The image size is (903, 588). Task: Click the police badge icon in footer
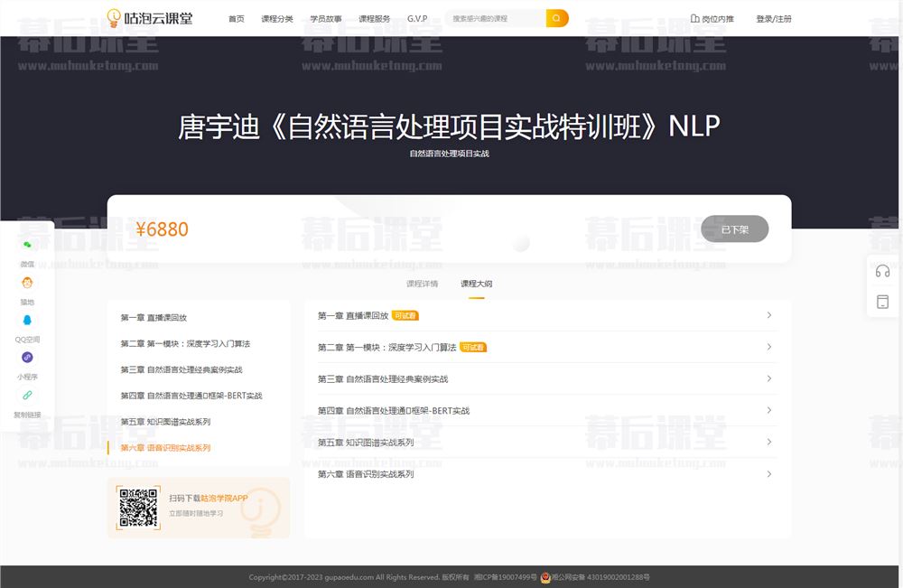tap(545, 577)
